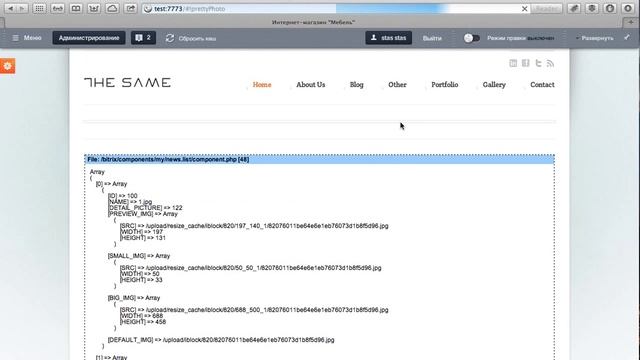Open Top Sites grid icon
The image size is (640, 360).
point(39,9)
